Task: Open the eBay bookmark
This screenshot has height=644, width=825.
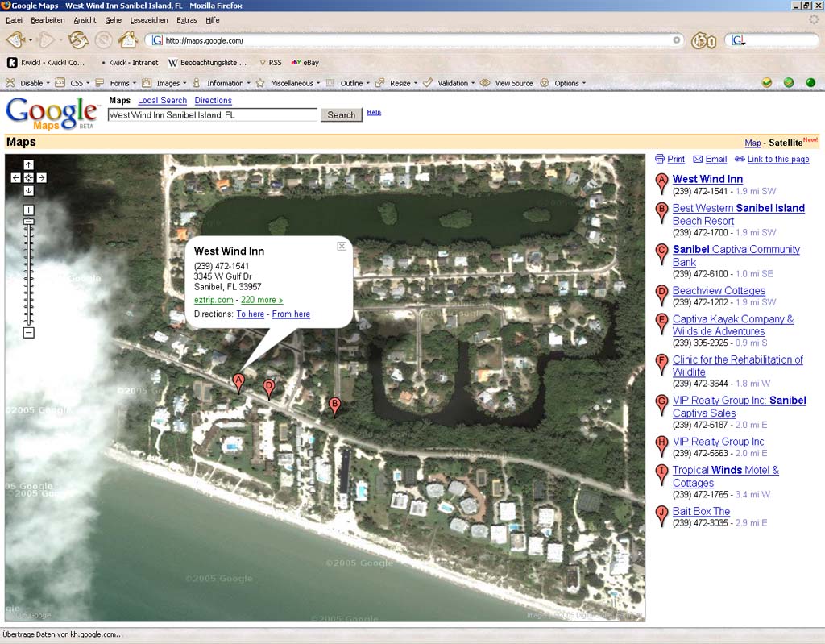Action: click(x=305, y=63)
